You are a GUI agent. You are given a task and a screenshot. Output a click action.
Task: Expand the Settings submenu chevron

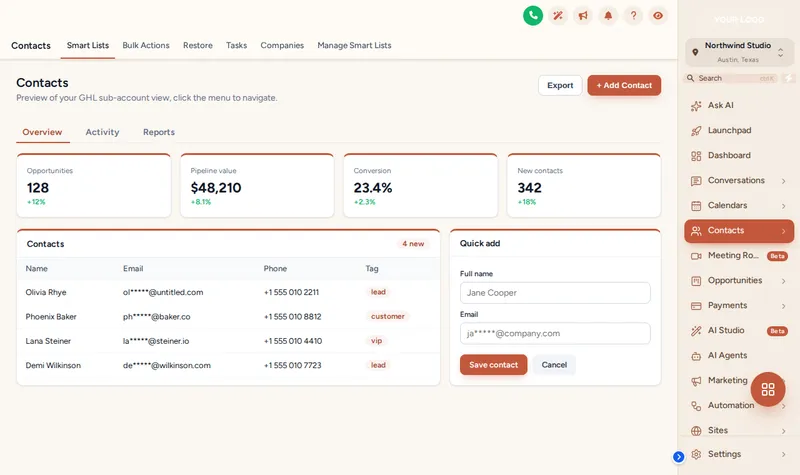click(783, 454)
